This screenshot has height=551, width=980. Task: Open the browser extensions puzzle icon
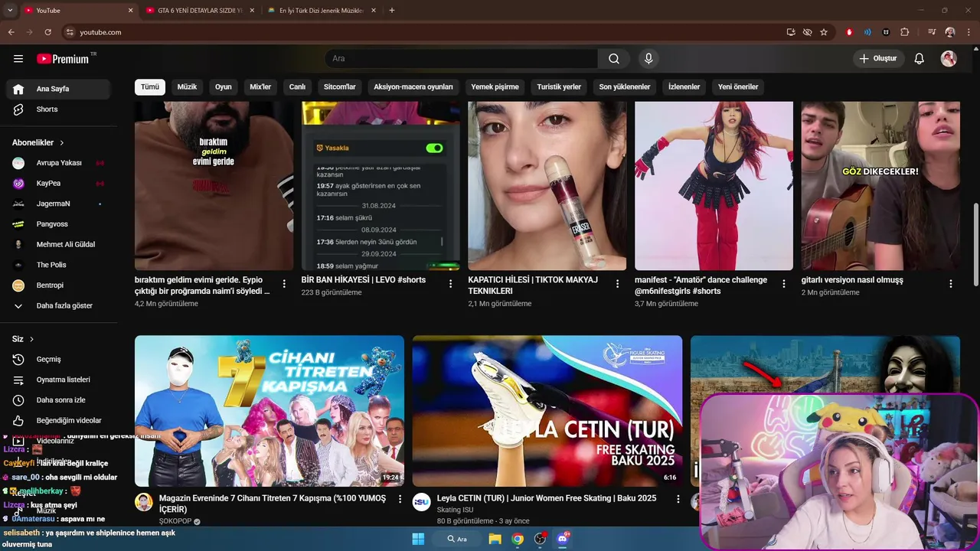[x=905, y=32]
